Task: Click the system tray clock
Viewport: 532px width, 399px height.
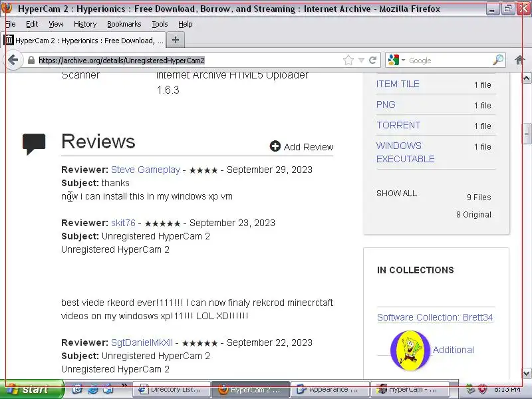Action: (x=507, y=390)
